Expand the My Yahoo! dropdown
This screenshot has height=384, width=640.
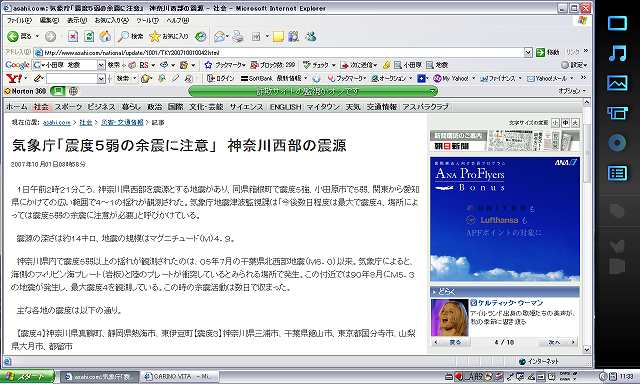[473, 78]
